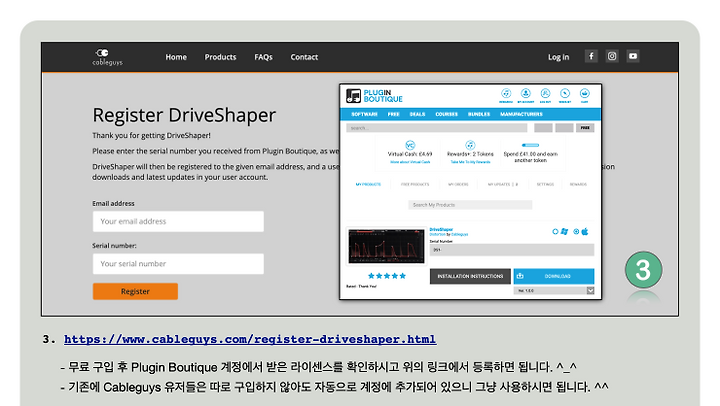
Task: Click the download tray icon on Download button
Action: [520, 276]
